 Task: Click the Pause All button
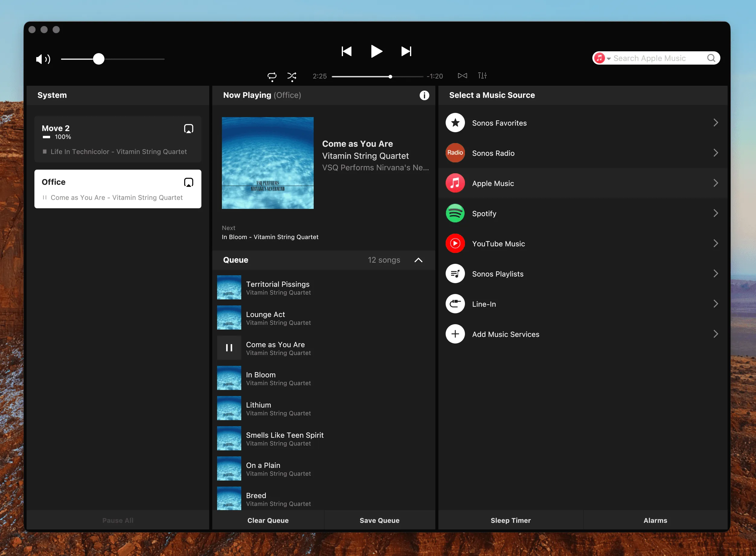tap(118, 520)
